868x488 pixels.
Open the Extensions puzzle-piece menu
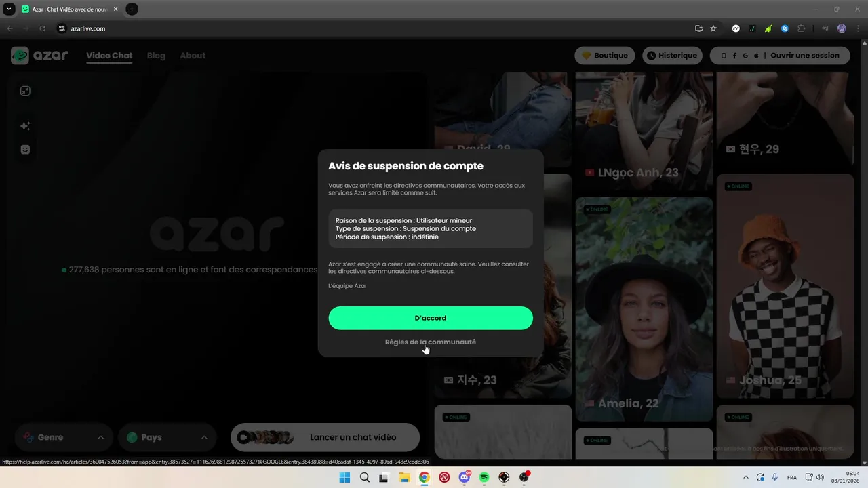tap(802, 28)
